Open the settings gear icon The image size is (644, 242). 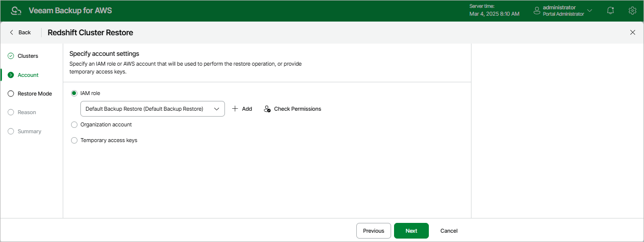pos(632,11)
